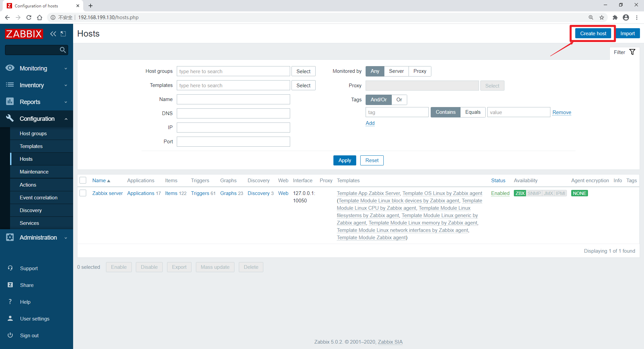644x349 pixels.
Task: Open Maintenance in the sidebar
Action: point(34,171)
